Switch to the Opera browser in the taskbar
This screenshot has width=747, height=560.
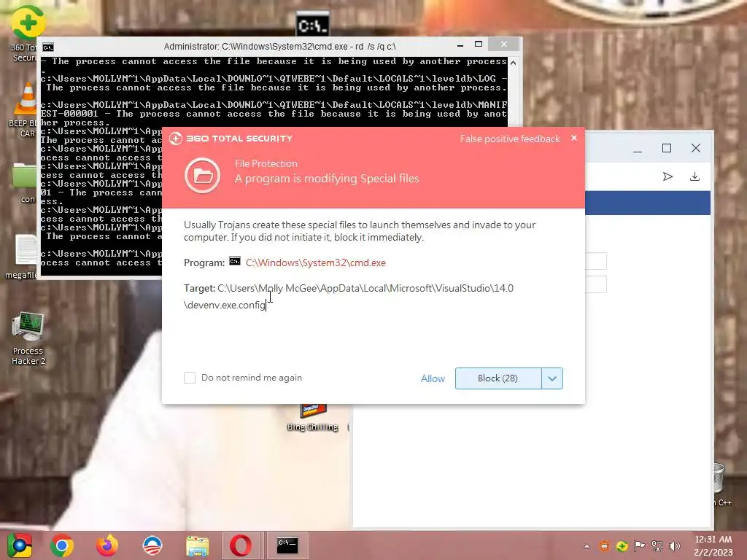click(241, 545)
